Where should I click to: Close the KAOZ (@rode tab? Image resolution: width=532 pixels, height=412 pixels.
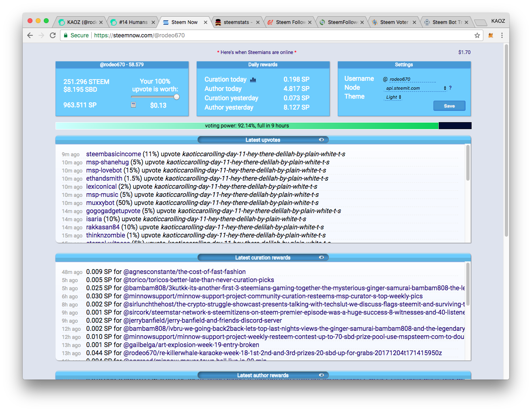[101, 22]
